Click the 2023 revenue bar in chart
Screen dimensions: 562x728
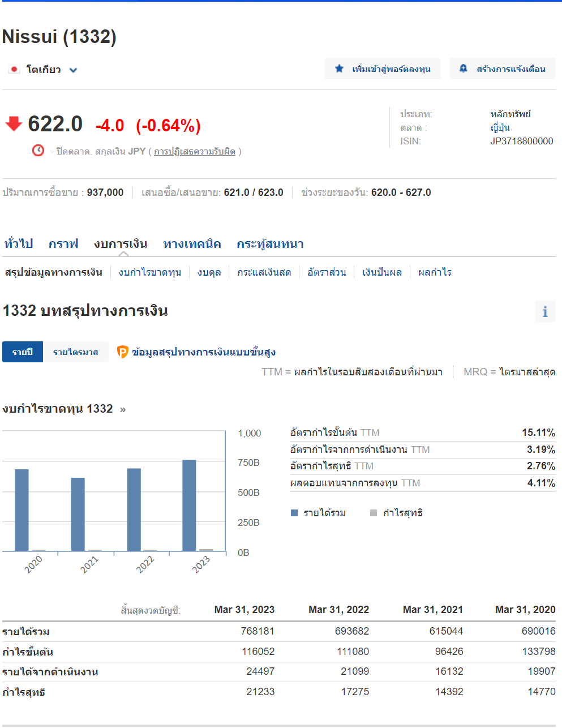pyautogui.click(x=189, y=505)
